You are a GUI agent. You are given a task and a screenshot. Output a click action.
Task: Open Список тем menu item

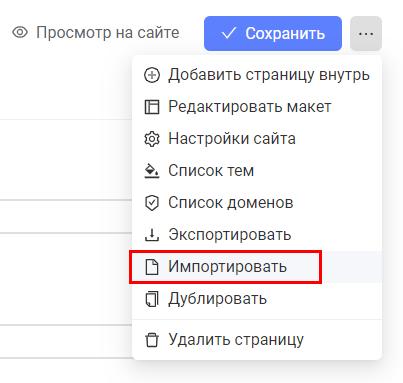(x=257, y=171)
